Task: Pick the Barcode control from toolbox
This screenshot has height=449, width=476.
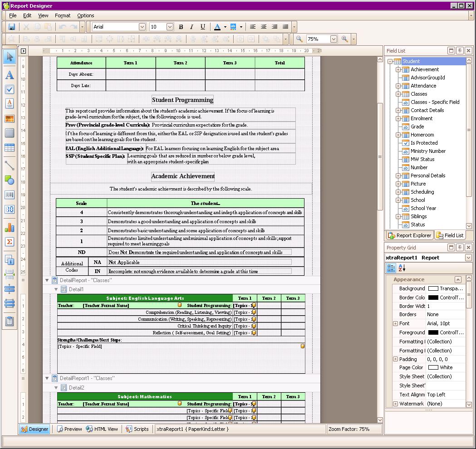Action: coord(10,195)
